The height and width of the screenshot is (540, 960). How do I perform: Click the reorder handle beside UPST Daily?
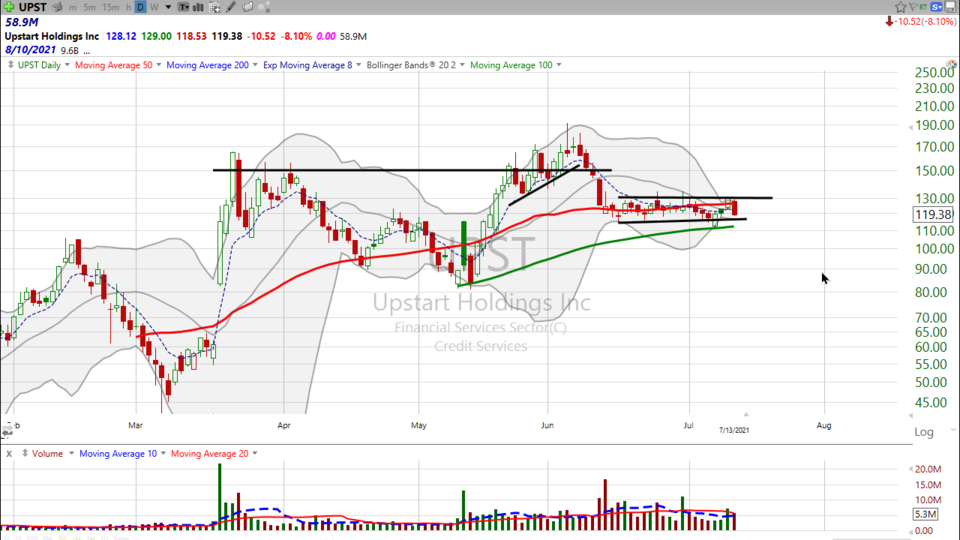click(10, 64)
